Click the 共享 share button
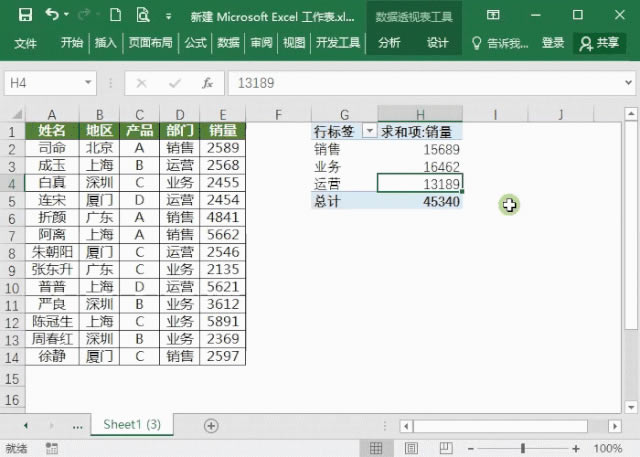Image resolution: width=640 pixels, height=457 pixels. pos(599,43)
